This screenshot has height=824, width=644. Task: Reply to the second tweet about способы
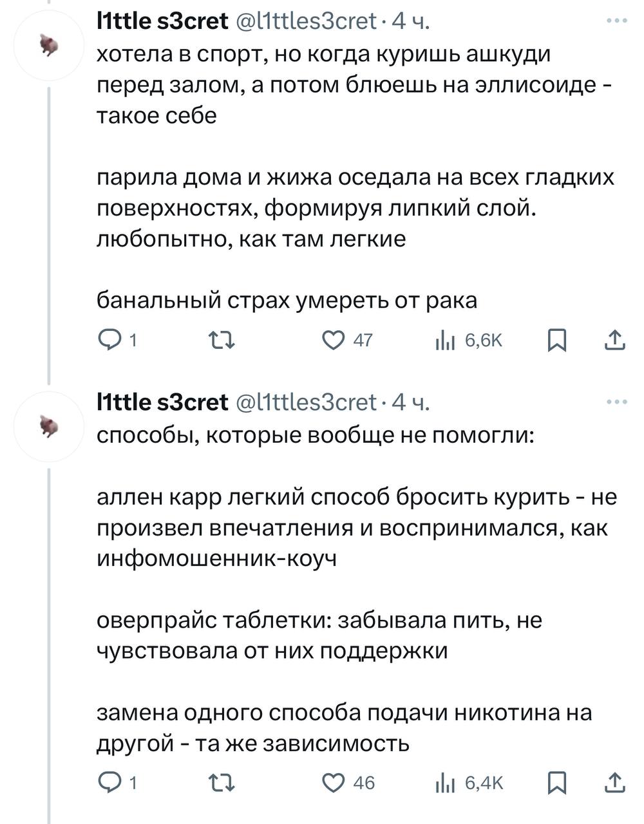point(108,782)
